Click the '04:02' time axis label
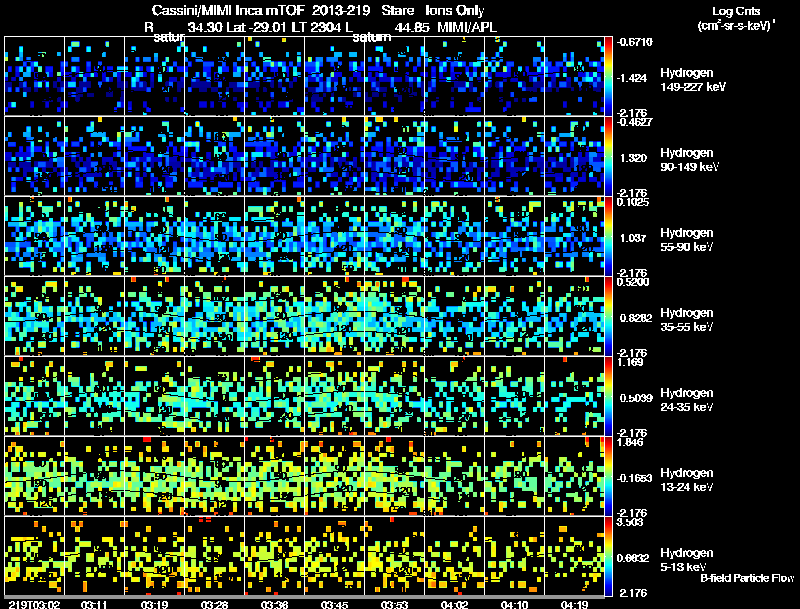 coord(454,604)
